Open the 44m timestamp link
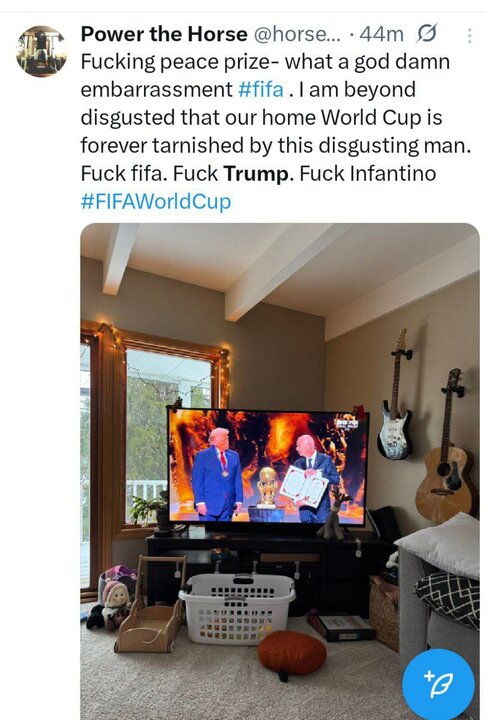The width and height of the screenshot is (486, 720). 381,34
